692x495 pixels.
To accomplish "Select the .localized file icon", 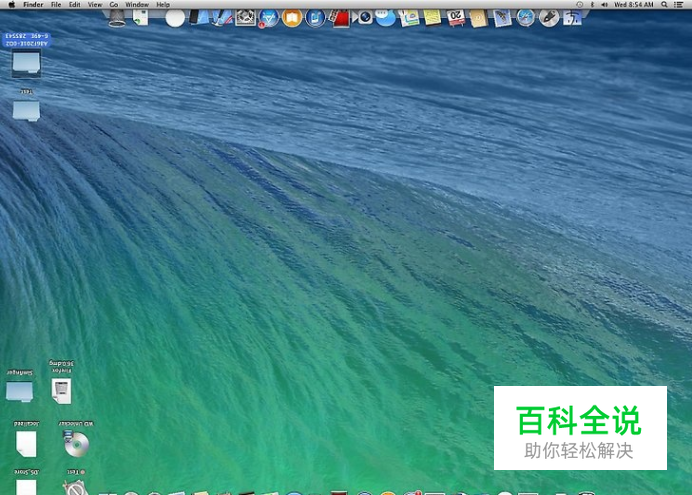I will (x=26, y=444).
